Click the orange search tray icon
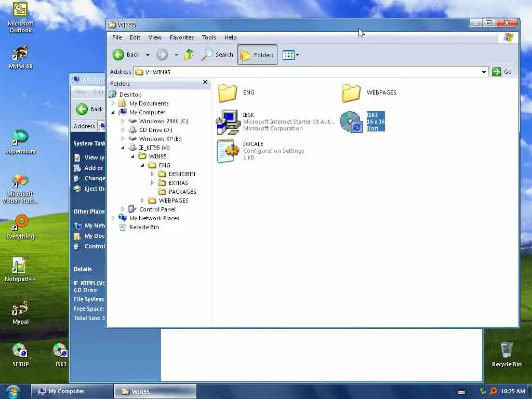This screenshot has height=399, width=532. 493,391
